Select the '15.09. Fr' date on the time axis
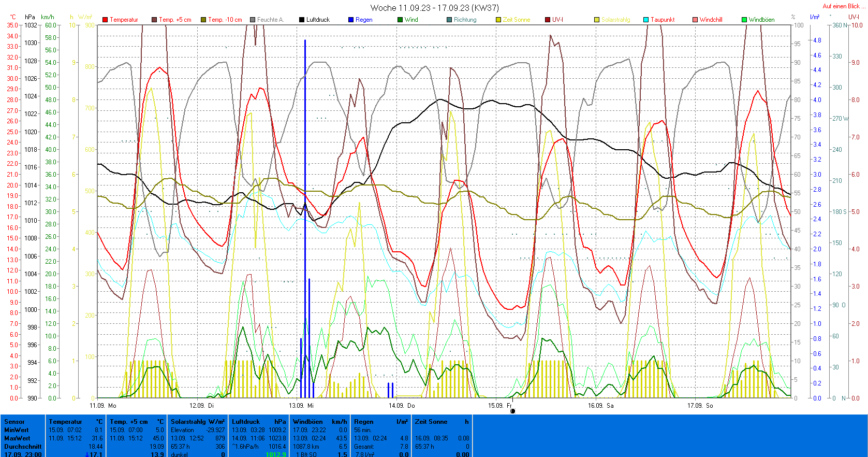Image resolution: width=868 pixels, height=457 pixels. [x=500, y=406]
